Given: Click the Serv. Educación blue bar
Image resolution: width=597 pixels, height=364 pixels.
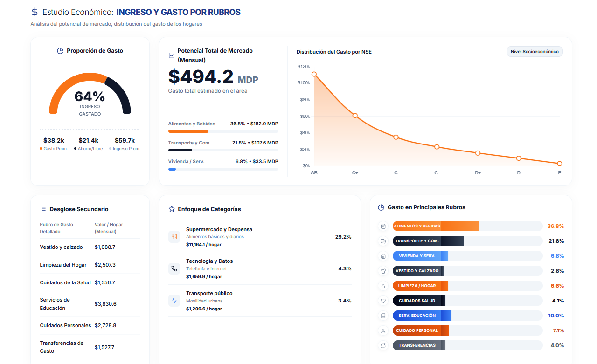Looking at the screenshot, I should 422,316.
